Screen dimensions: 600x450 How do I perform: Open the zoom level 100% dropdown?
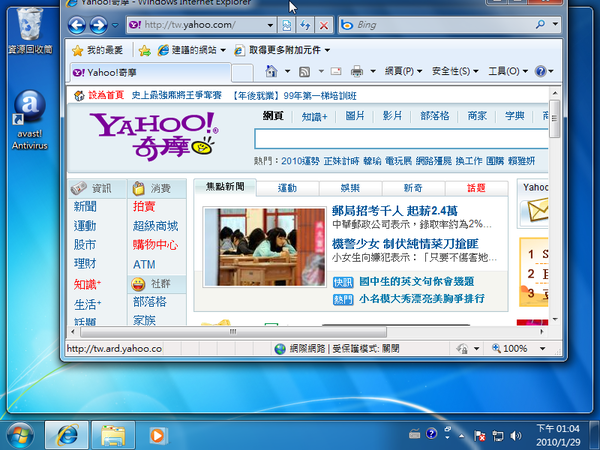543,349
